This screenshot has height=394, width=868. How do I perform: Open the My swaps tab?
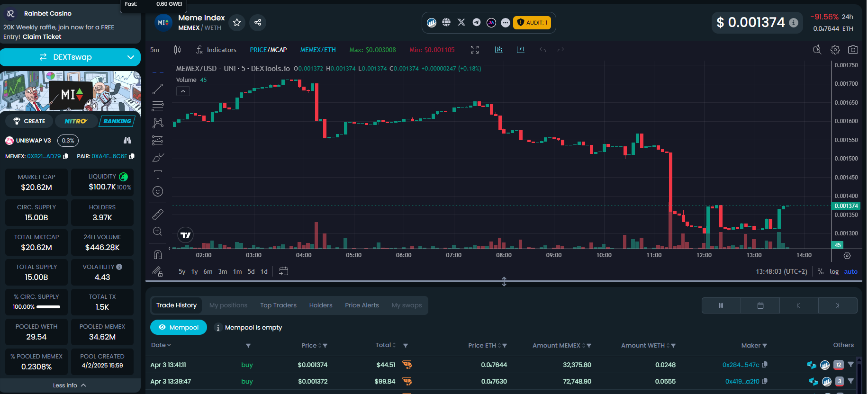point(407,305)
